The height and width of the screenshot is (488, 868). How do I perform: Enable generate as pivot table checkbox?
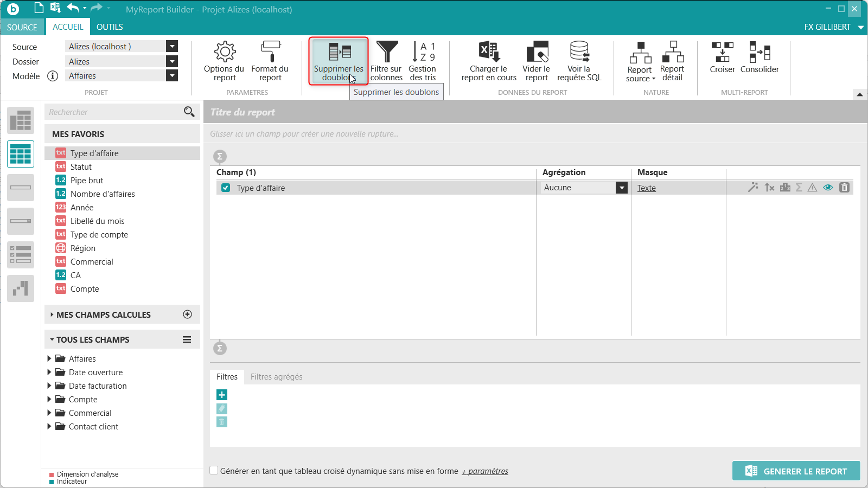point(214,471)
